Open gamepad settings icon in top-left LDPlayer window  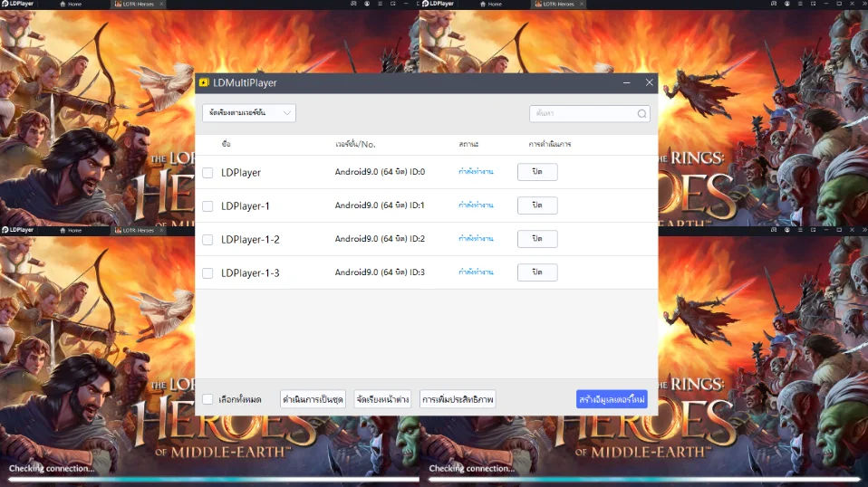click(x=353, y=4)
